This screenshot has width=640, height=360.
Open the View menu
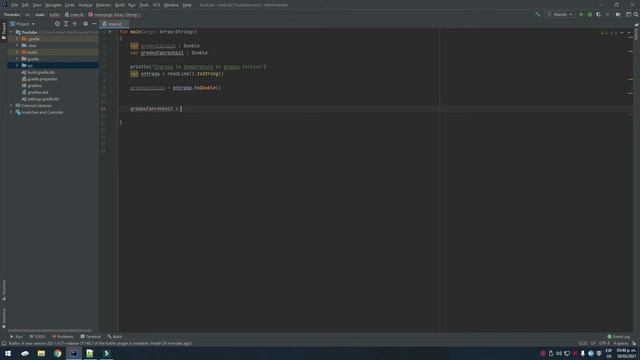tap(37, 5)
